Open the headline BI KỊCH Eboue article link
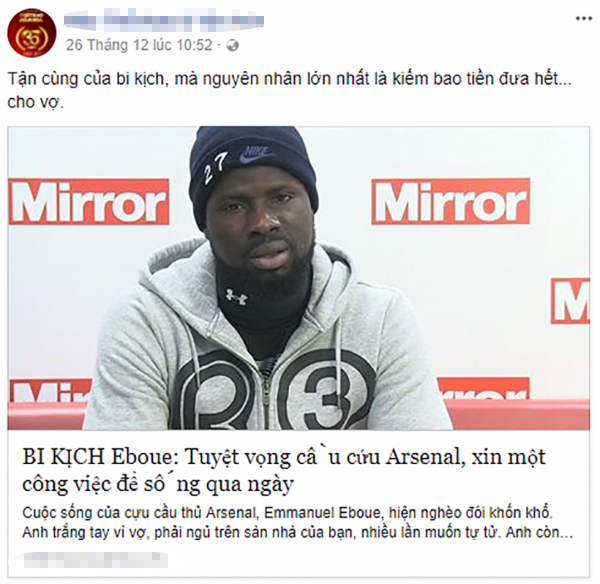The width and height of the screenshot is (600, 584). [x=284, y=470]
